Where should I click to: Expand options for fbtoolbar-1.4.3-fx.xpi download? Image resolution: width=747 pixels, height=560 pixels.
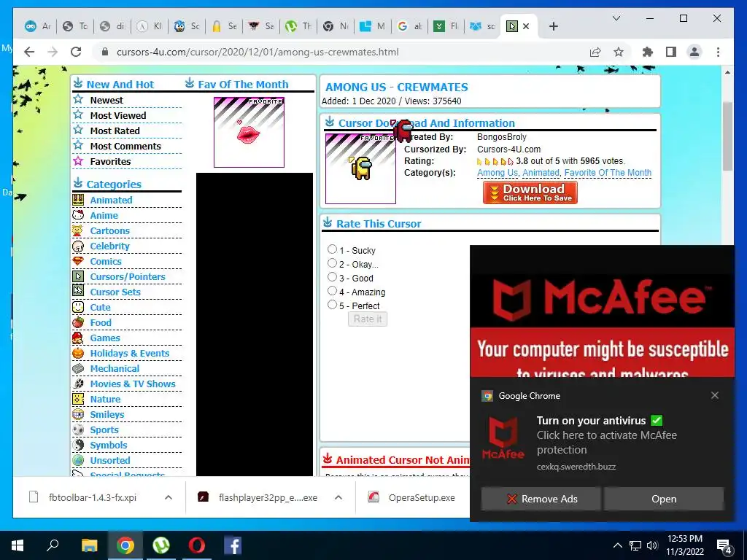click(169, 497)
